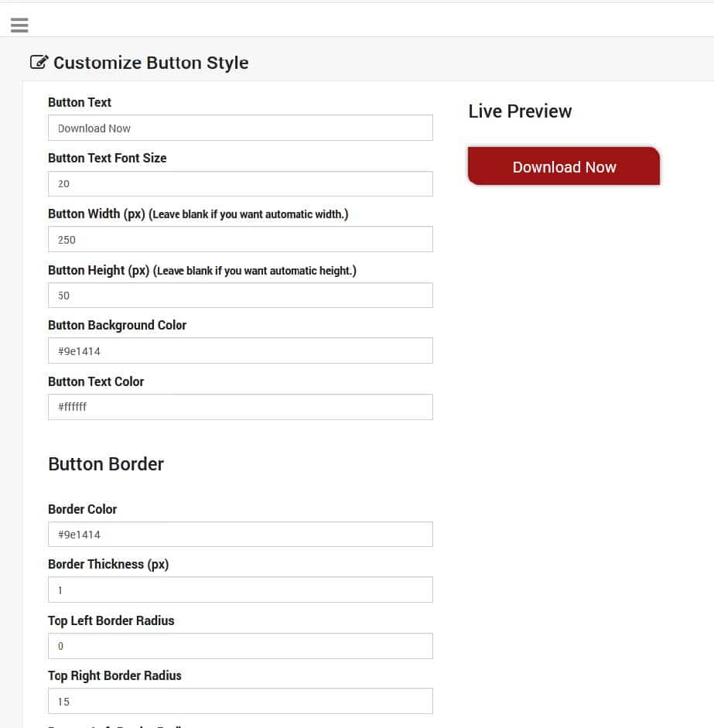Select the Button Text Font Size field
The height and width of the screenshot is (728, 714).
coord(240,183)
